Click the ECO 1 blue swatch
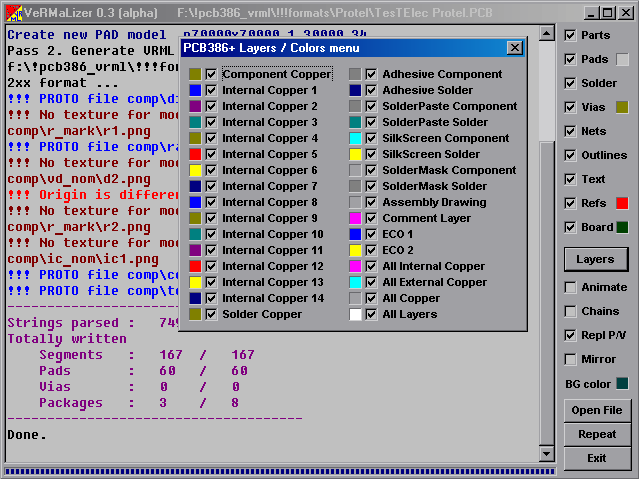 (x=355, y=234)
